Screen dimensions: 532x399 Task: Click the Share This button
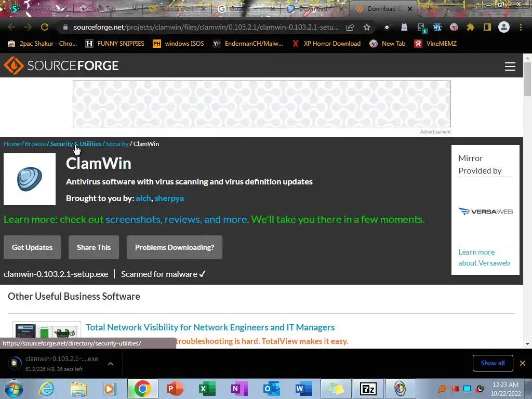click(94, 247)
